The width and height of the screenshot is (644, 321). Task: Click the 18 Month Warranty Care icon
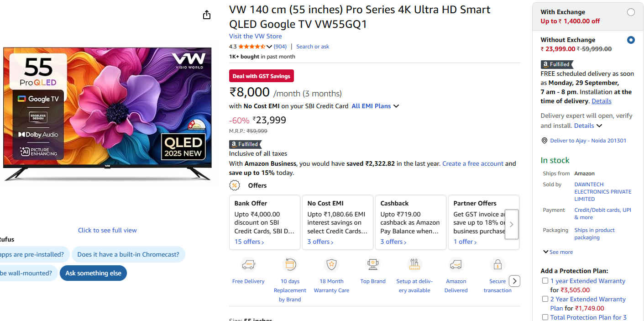click(331, 264)
